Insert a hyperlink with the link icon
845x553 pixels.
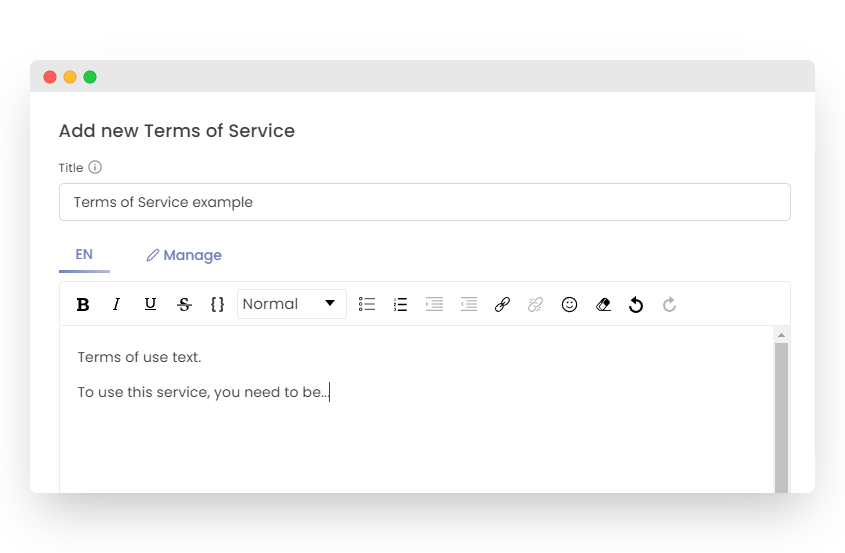tap(502, 305)
